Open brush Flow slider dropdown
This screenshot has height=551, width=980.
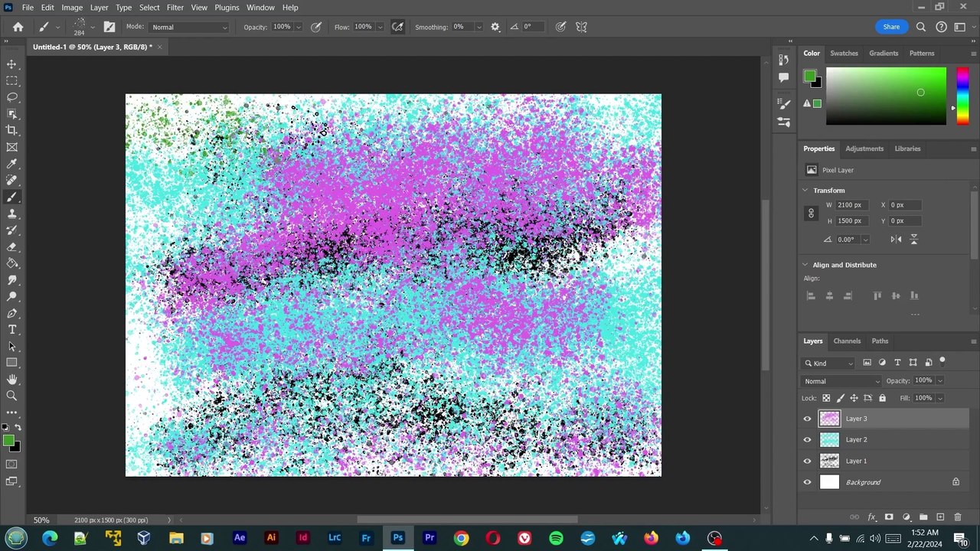point(379,27)
